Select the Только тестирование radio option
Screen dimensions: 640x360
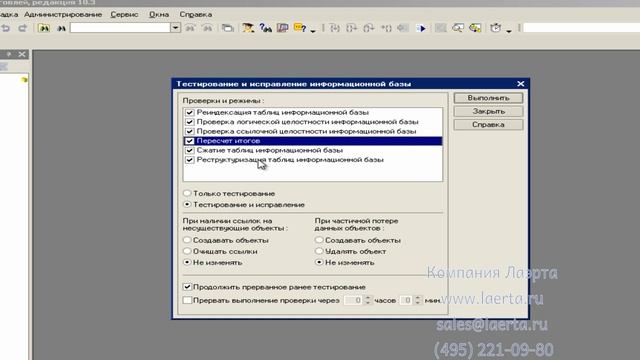pyautogui.click(x=187, y=193)
